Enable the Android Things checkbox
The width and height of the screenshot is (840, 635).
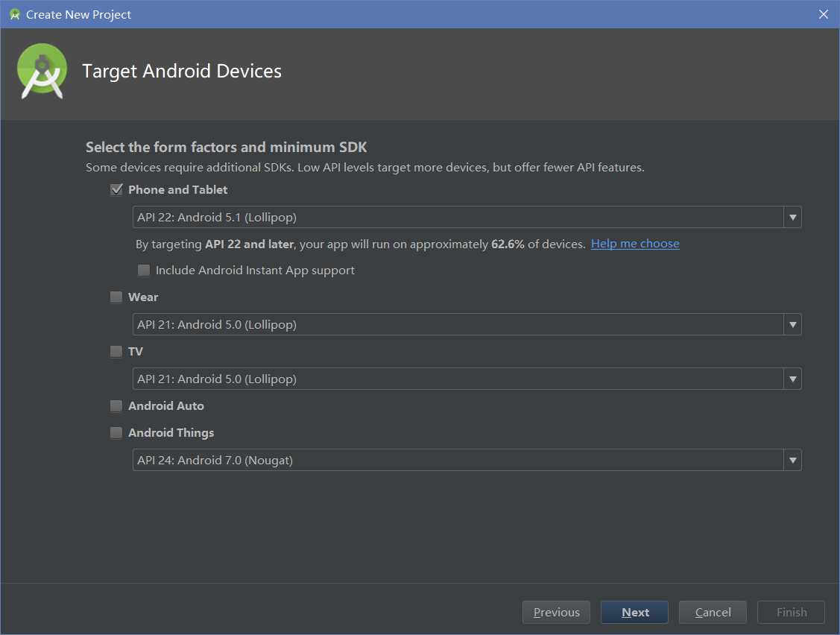[116, 432]
